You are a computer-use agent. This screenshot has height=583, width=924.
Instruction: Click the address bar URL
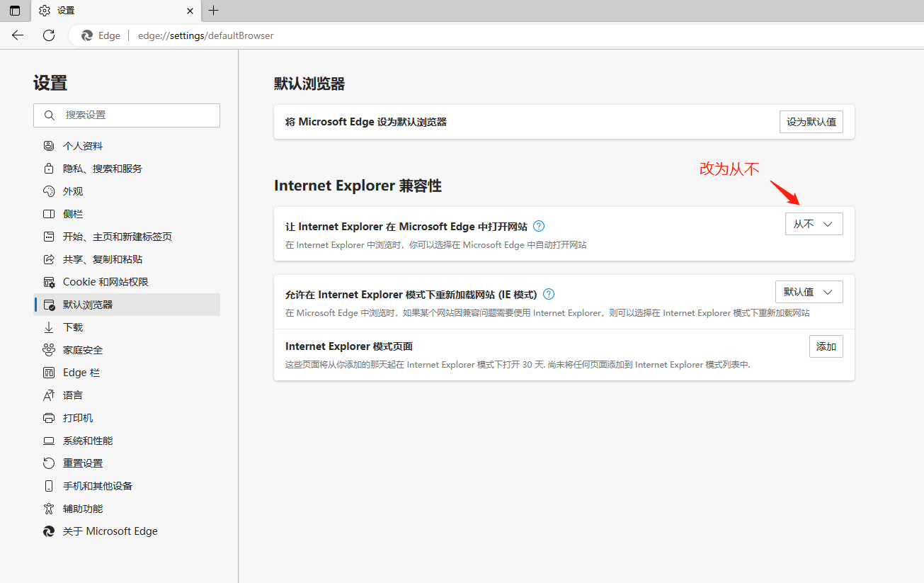(206, 35)
